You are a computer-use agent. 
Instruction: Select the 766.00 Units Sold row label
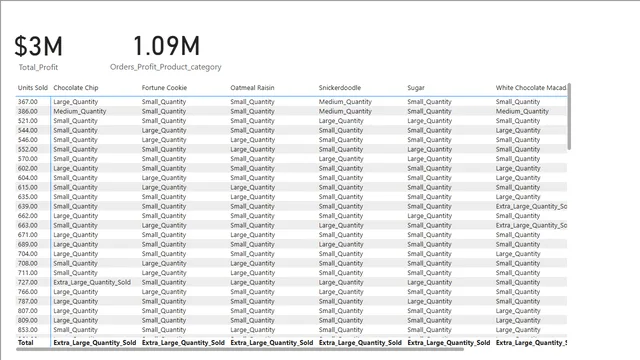28,292
